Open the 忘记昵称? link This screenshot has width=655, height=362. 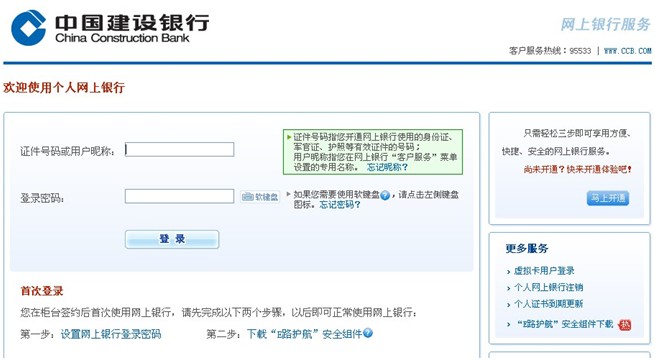(x=387, y=167)
